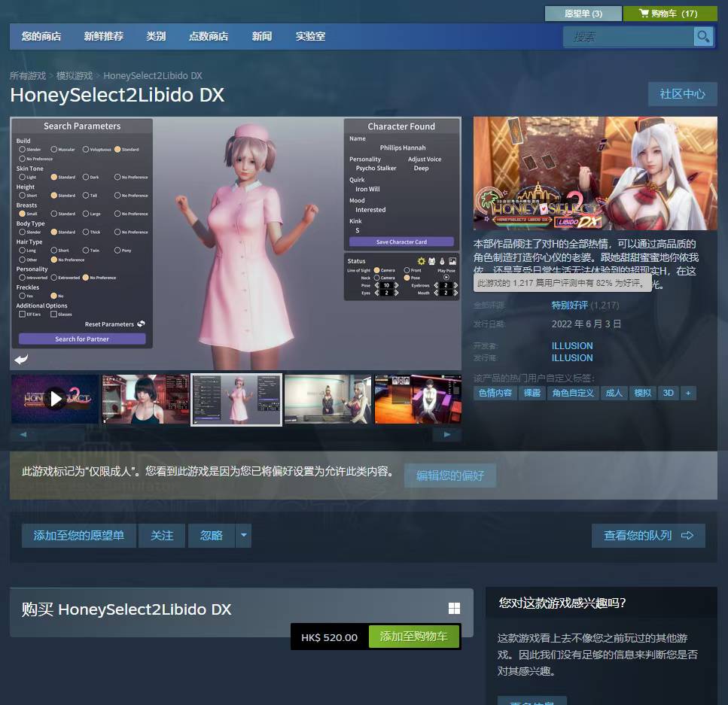Open the ignore options dropdown arrow
The width and height of the screenshot is (728, 705).
coord(244,536)
